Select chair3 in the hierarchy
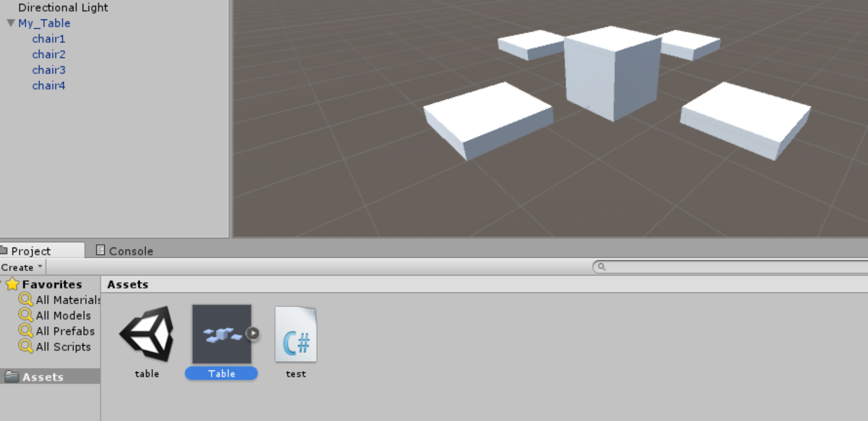 click(x=49, y=70)
